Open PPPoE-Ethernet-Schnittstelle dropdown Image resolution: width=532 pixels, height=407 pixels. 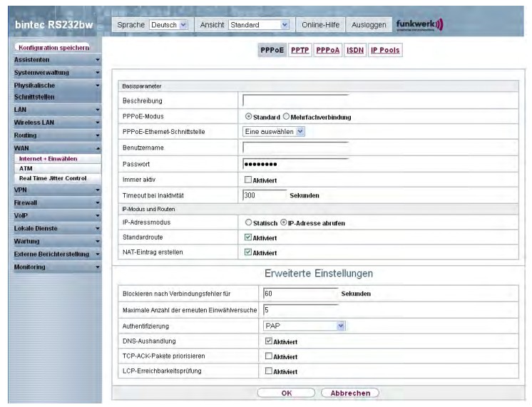273,132
